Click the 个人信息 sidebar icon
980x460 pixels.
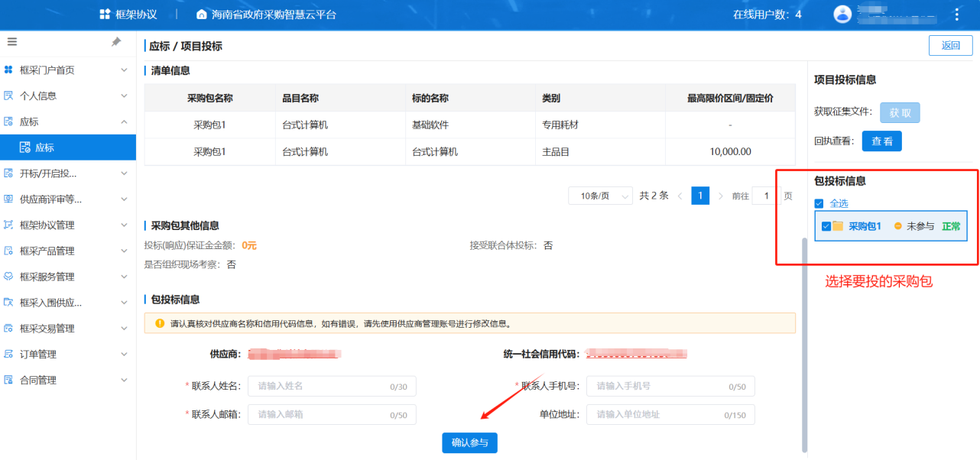point(9,96)
